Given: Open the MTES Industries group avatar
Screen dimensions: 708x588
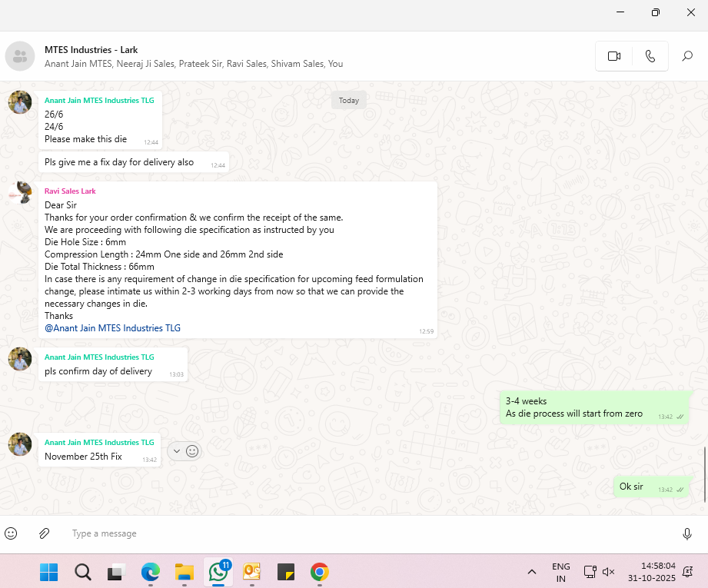Looking at the screenshot, I should tap(20, 56).
